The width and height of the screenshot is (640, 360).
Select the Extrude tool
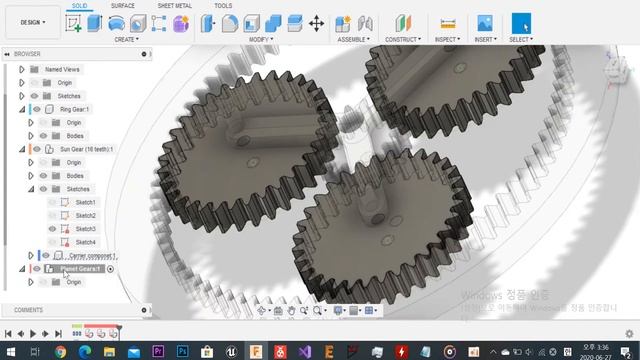tap(95, 23)
